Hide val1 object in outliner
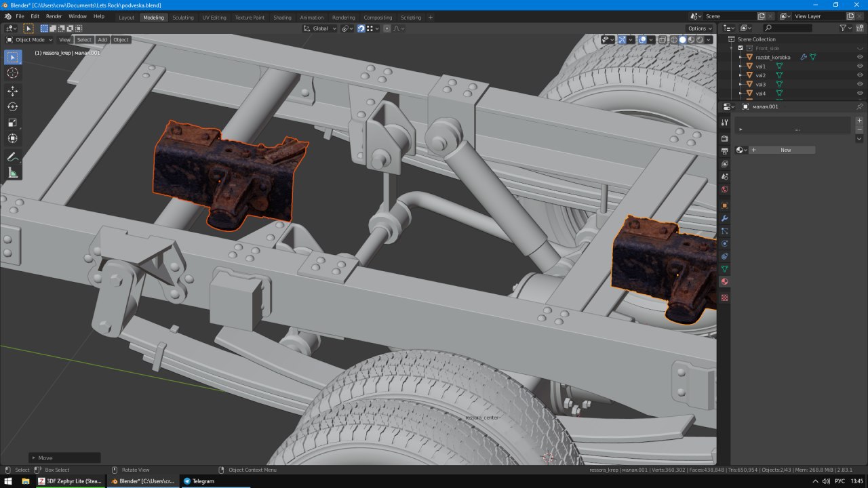The image size is (868, 488). [859, 66]
